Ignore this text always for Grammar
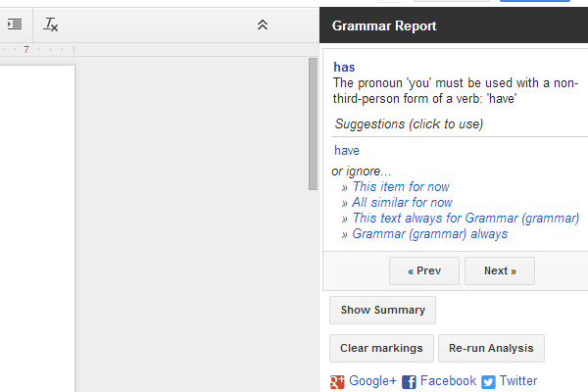Image resolution: width=588 pixels, height=392 pixels. pyautogui.click(x=465, y=218)
